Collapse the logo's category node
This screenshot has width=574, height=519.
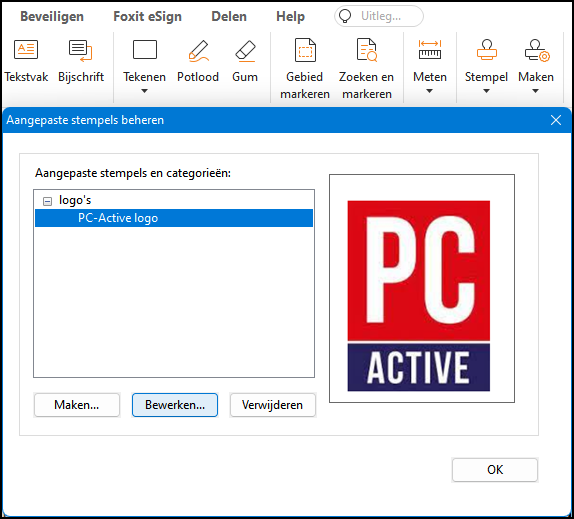pos(47,201)
